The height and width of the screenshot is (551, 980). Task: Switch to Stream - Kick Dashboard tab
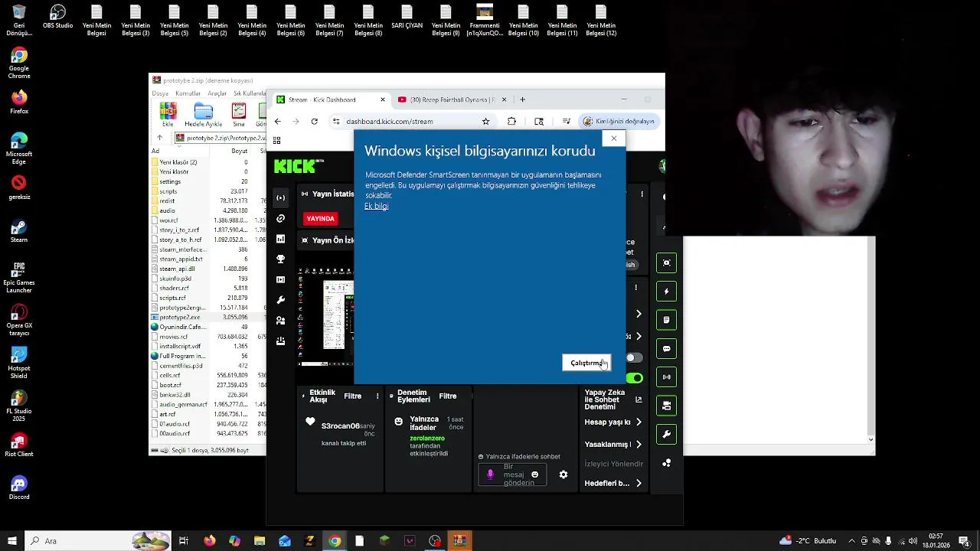331,99
